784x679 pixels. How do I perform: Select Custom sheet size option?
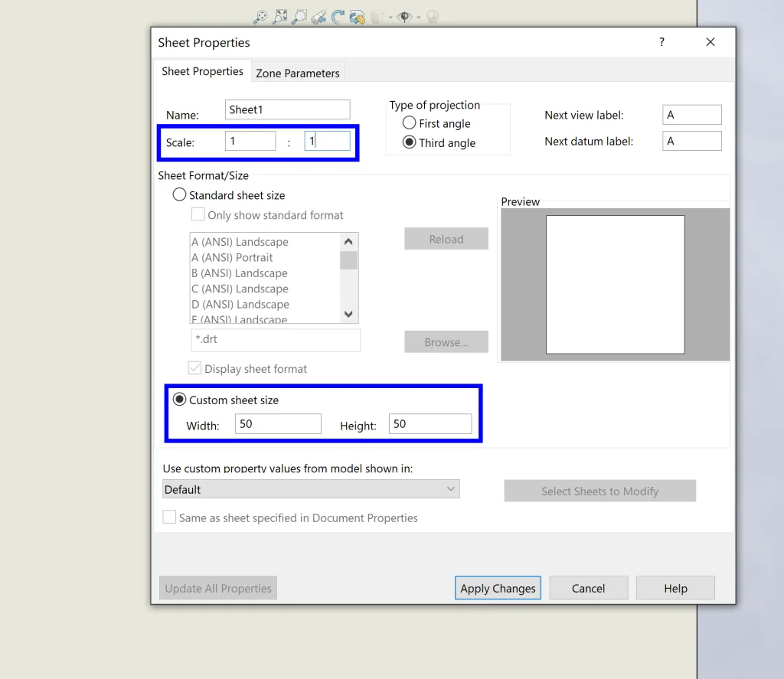click(x=226, y=400)
